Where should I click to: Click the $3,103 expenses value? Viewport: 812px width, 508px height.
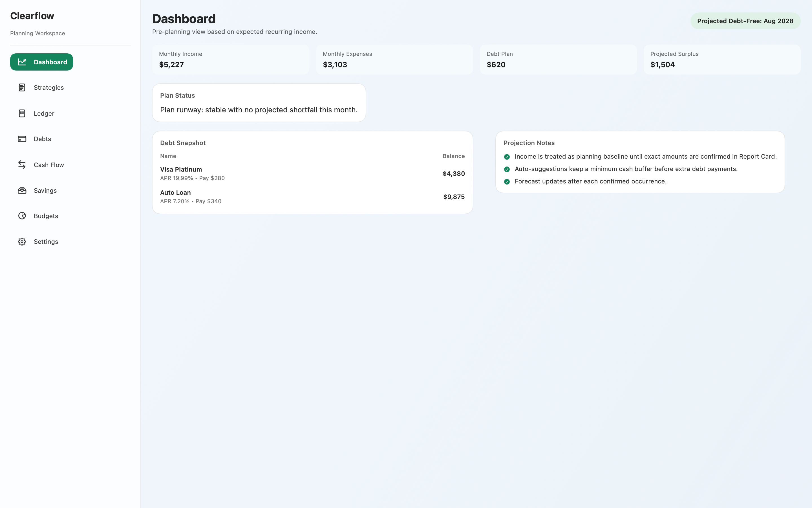(335, 65)
